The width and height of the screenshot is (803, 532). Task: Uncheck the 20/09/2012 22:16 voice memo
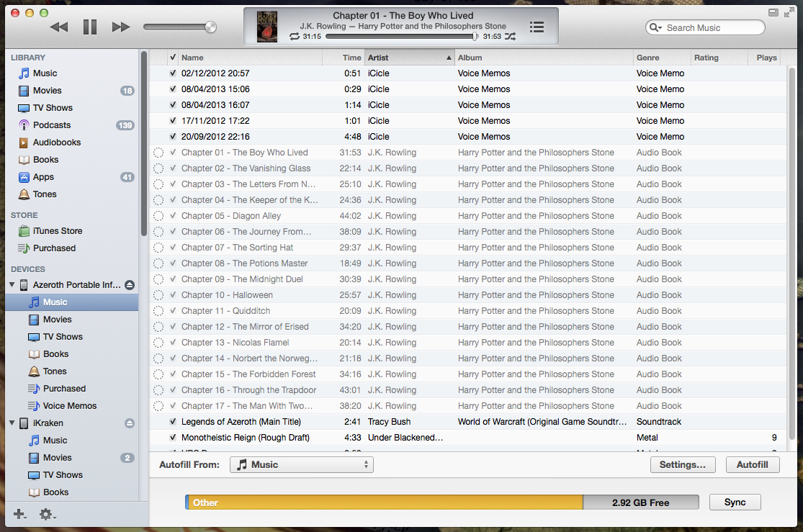173,137
